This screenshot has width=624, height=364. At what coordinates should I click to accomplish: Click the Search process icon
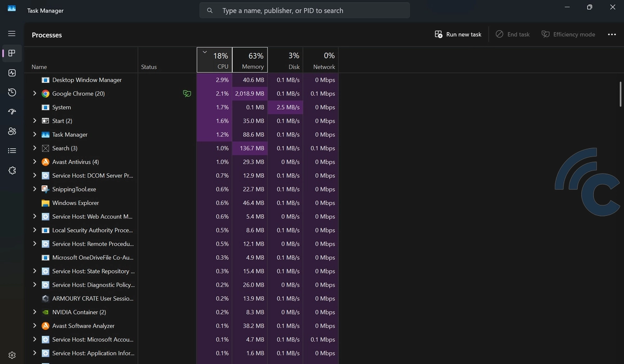coord(45,148)
